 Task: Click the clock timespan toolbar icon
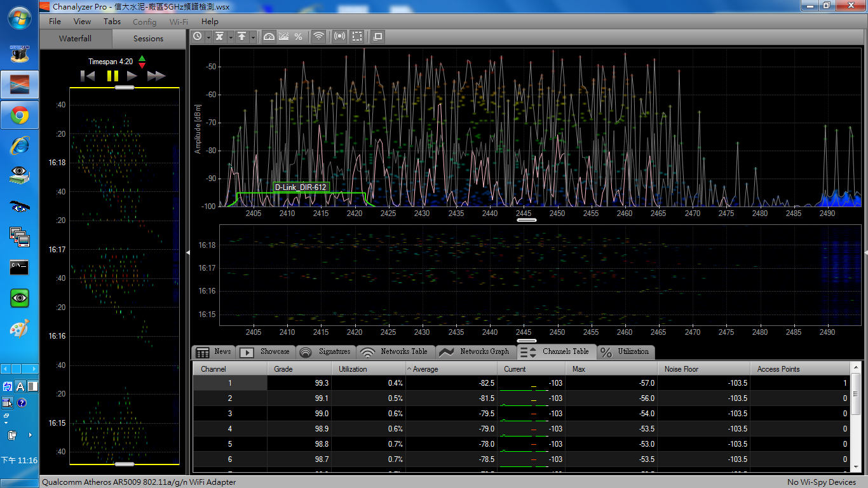pos(198,37)
